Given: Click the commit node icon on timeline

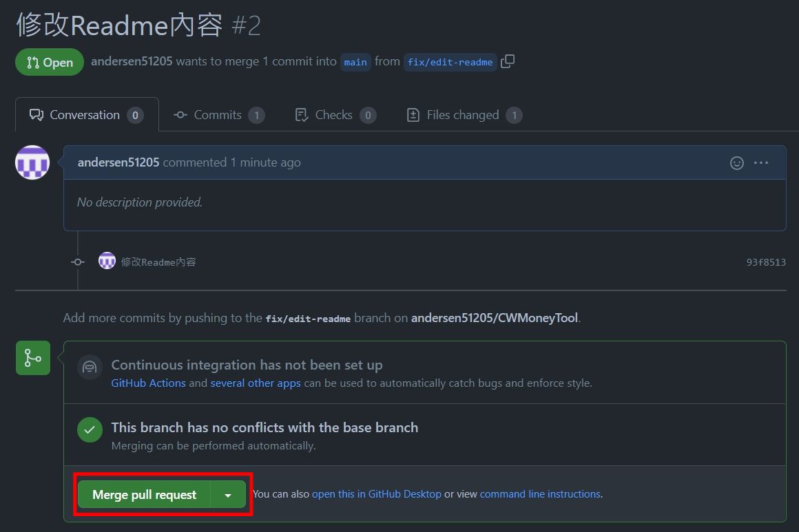Looking at the screenshot, I should 78,262.
